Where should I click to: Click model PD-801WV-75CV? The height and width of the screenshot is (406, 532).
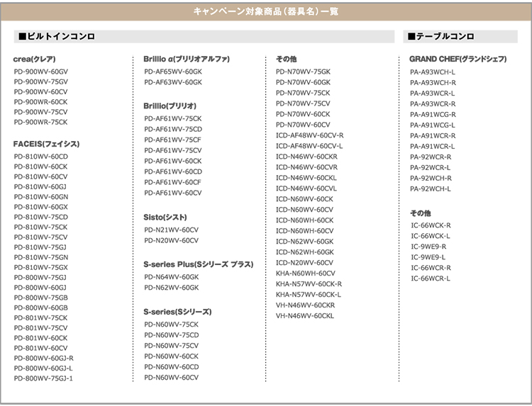coord(40,328)
